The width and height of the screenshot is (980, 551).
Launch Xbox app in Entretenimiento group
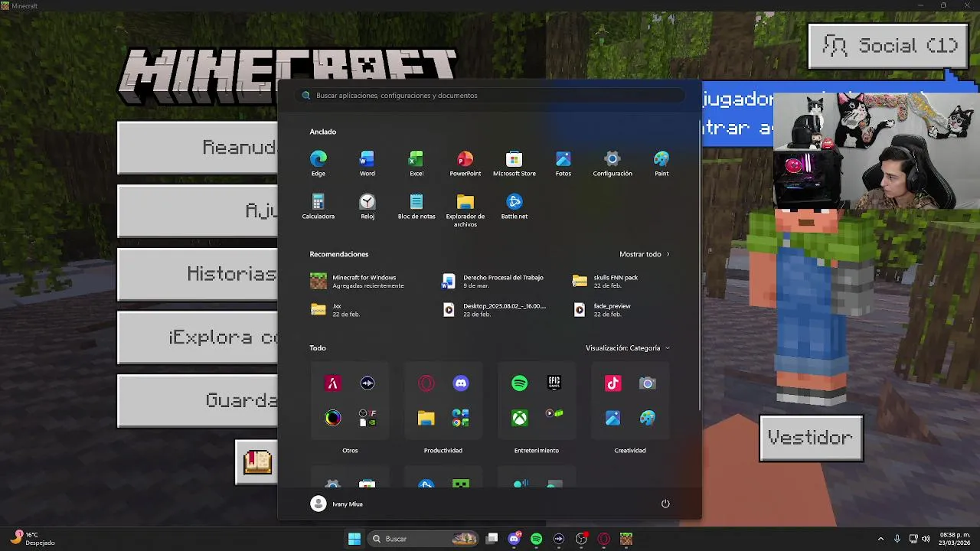(520, 418)
